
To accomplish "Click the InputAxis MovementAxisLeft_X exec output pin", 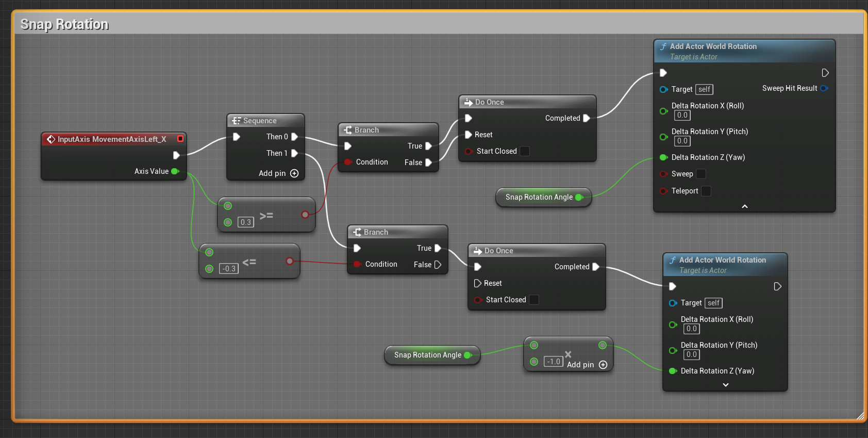I will pos(176,155).
